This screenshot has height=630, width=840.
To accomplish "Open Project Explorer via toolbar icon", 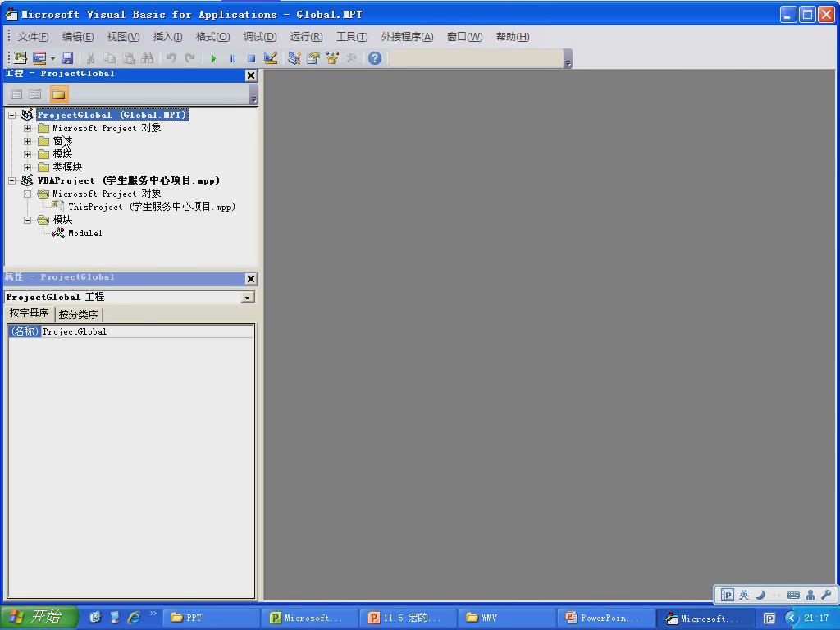I will [x=294, y=58].
